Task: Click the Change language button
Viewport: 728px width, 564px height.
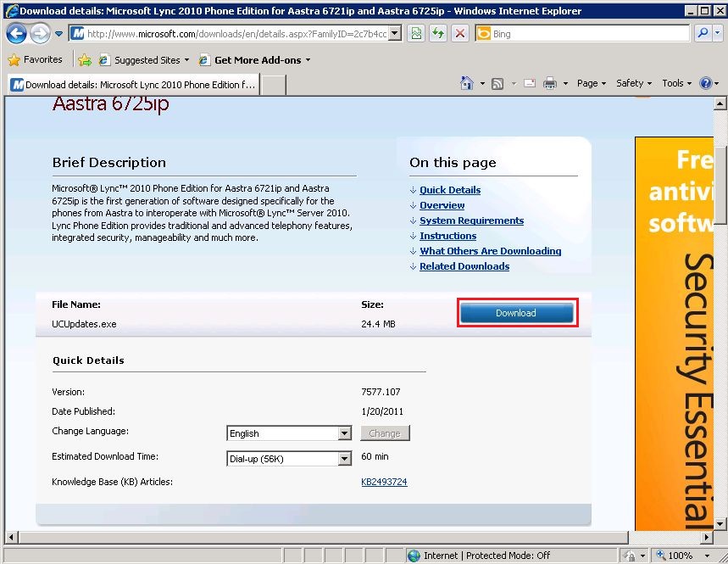Action: pos(385,433)
